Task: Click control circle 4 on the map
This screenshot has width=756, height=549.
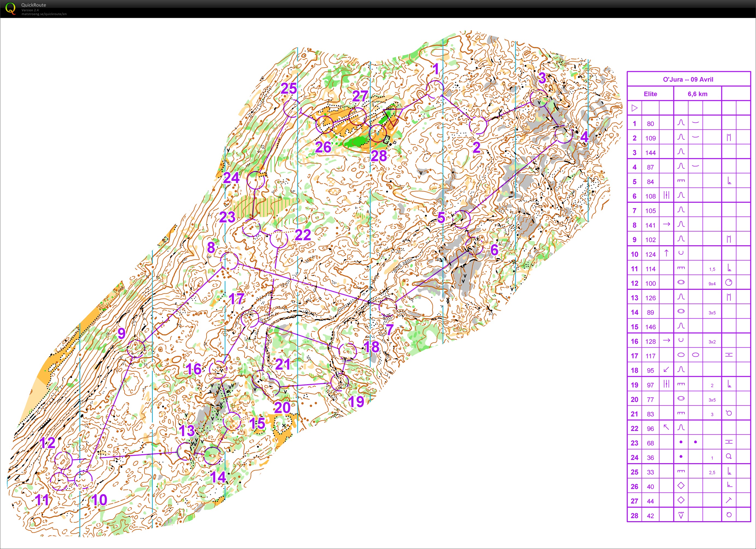Action: pos(564,134)
